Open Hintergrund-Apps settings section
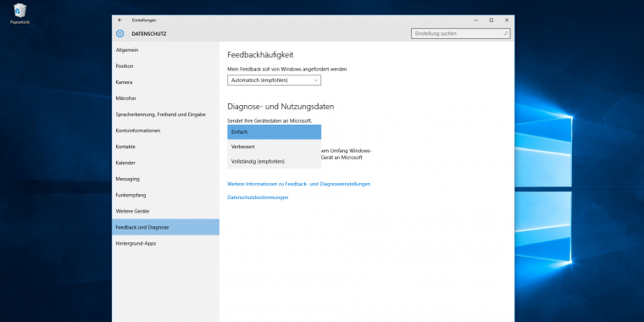Viewport: 644px width, 322px height. [165, 243]
